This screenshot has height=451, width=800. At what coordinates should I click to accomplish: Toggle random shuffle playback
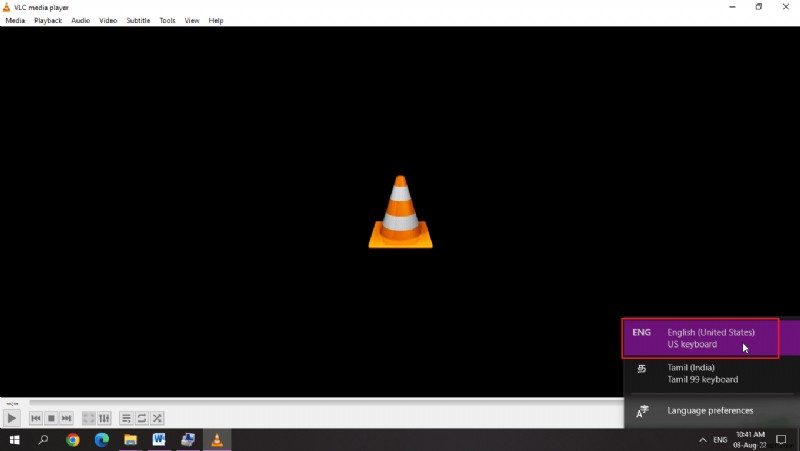(x=157, y=418)
